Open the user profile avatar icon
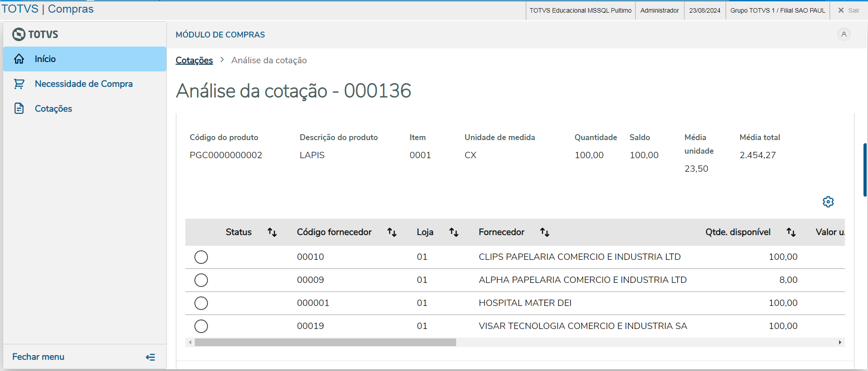This screenshot has height=371, width=868. pos(844,34)
